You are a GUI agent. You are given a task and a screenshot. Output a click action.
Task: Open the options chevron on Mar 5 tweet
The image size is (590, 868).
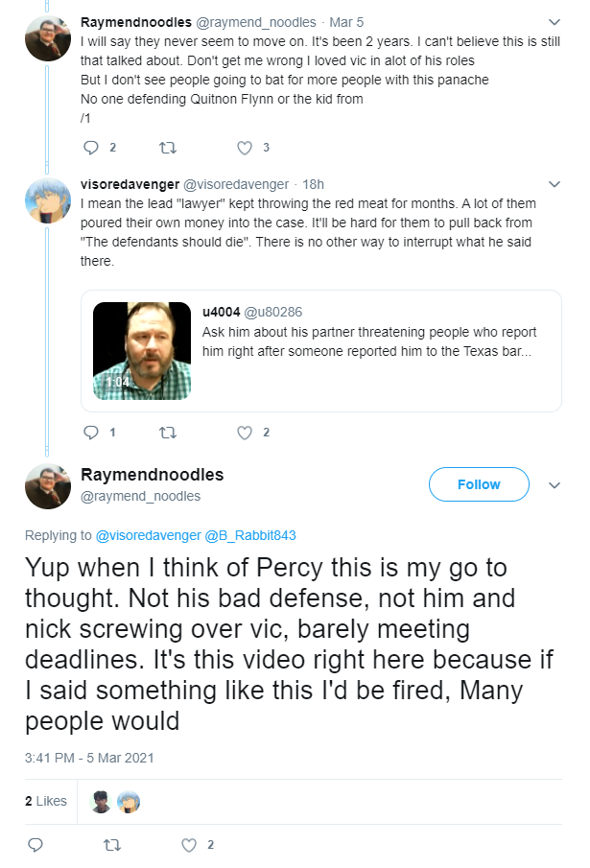pyautogui.click(x=555, y=22)
